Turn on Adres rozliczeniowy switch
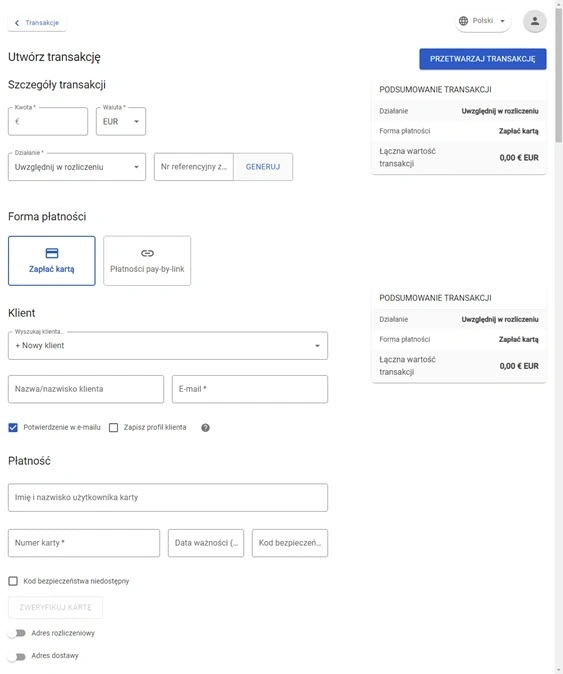Image resolution: width=563 pixels, height=674 pixels. [17, 633]
